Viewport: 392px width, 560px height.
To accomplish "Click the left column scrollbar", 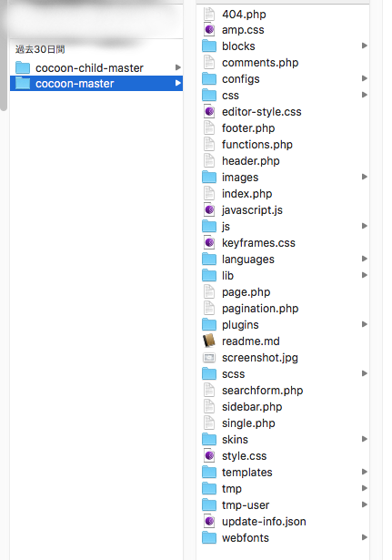I will click(4, 56).
